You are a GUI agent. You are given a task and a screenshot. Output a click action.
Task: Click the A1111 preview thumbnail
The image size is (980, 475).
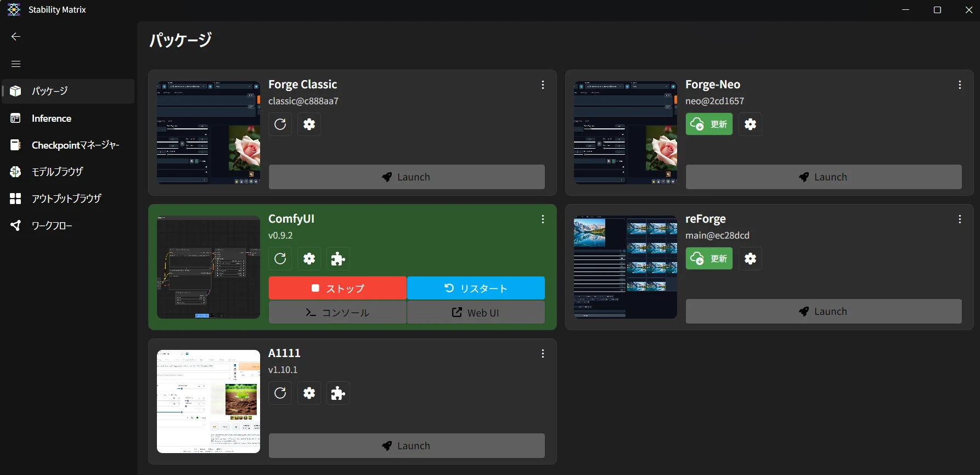[209, 402]
